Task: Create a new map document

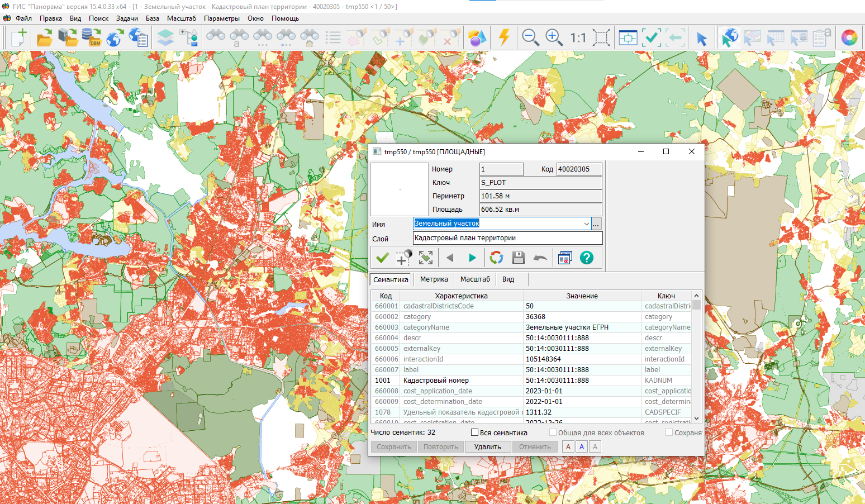Action: tap(19, 38)
